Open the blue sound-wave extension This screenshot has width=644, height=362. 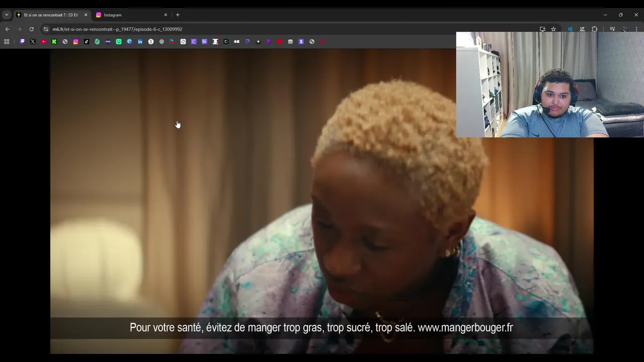point(570,29)
